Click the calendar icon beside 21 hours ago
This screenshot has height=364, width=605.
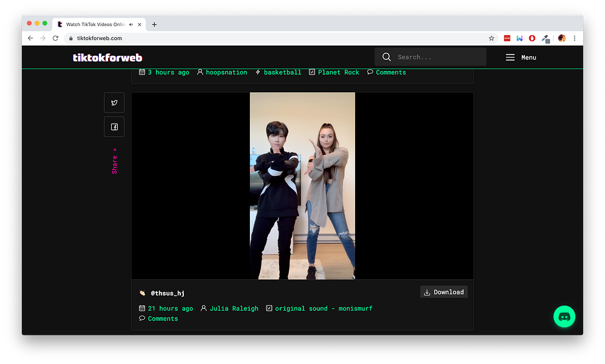141,308
